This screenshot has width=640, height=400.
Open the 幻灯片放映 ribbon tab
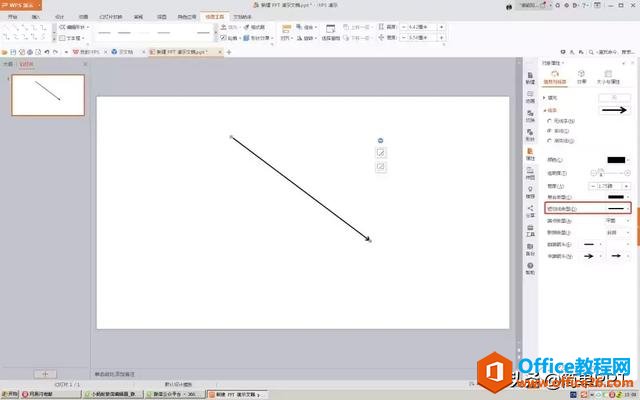click(x=111, y=17)
